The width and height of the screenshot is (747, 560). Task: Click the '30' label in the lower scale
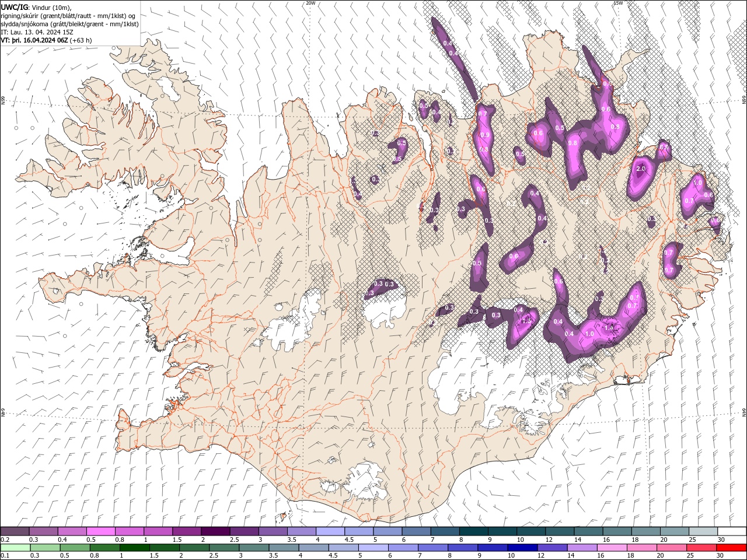point(721,556)
